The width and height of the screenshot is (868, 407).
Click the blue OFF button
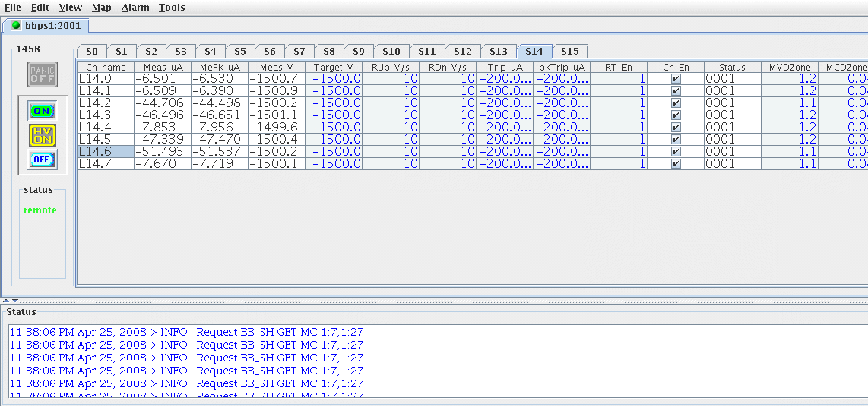point(42,159)
